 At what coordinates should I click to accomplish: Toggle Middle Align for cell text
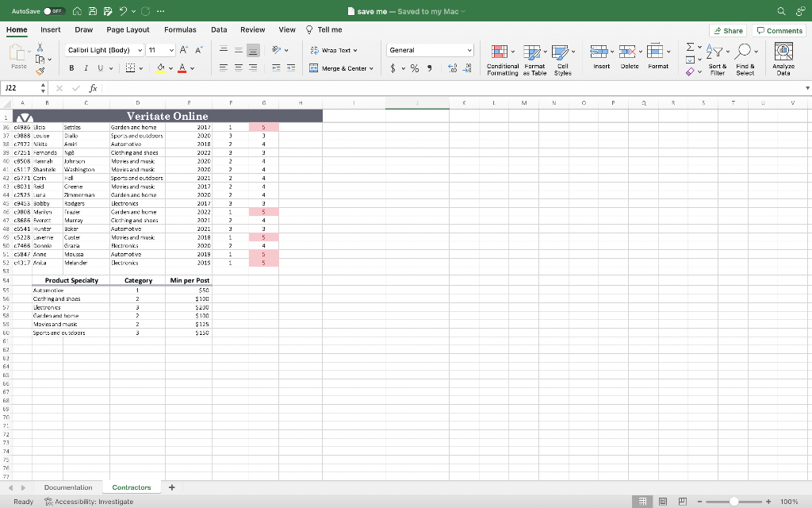click(x=238, y=50)
